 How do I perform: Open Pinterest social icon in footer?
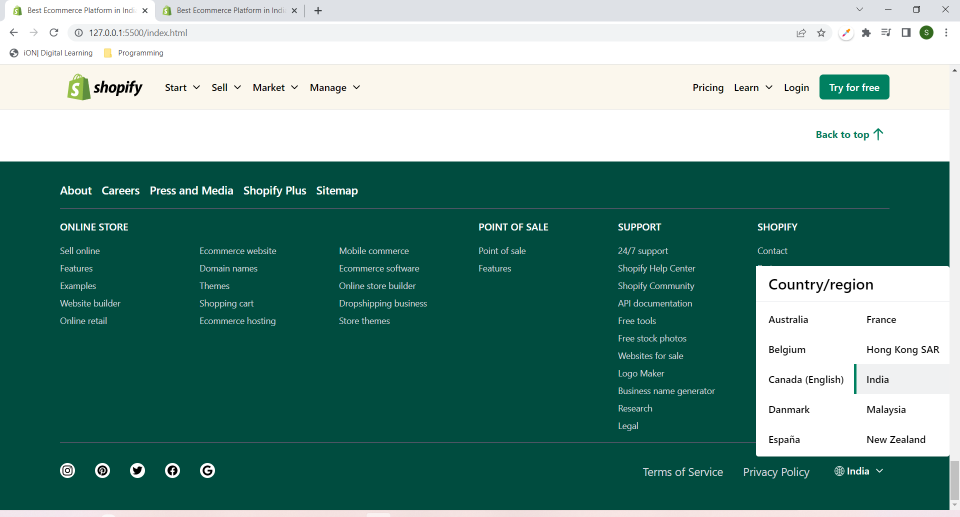(x=102, y=470)
